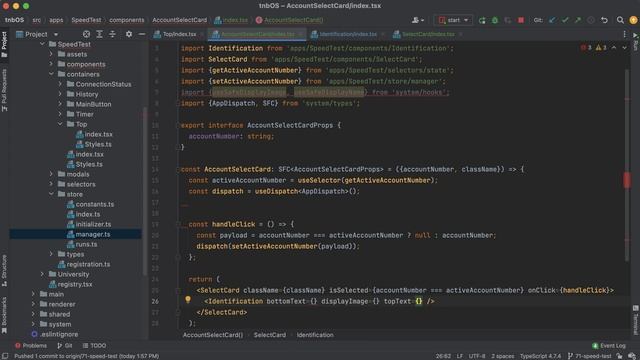Toggle the Pull Requests side tab

[x=4, y=90]
